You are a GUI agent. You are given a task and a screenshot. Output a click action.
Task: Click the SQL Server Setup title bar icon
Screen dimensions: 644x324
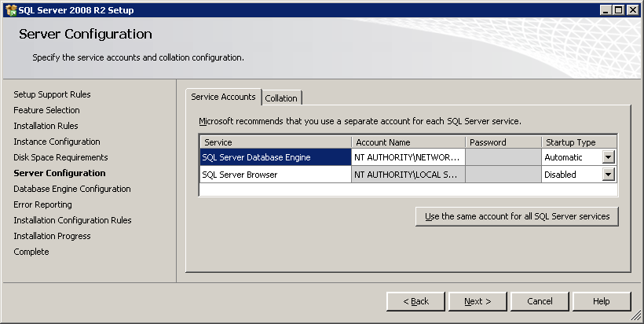pyautogui.click(x=9, y=10)
